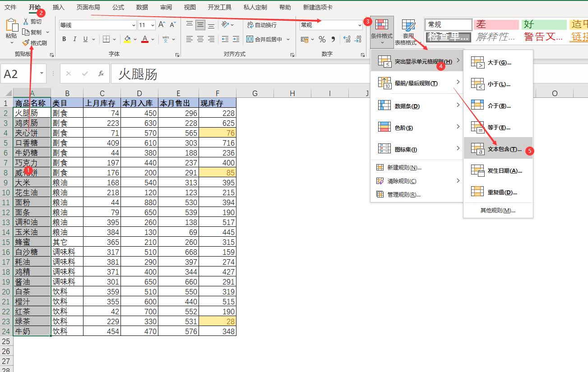Click the decrease indent icon

[225, 39]
